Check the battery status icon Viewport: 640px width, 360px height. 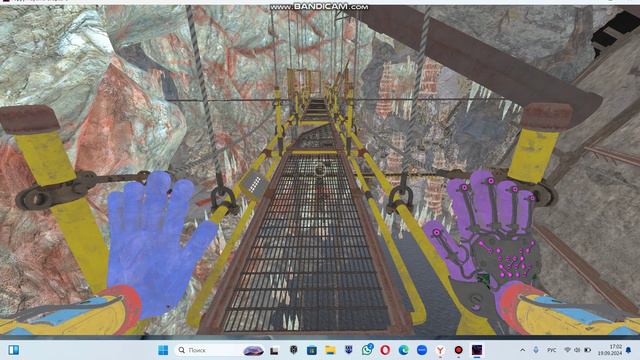pos(588,350)
